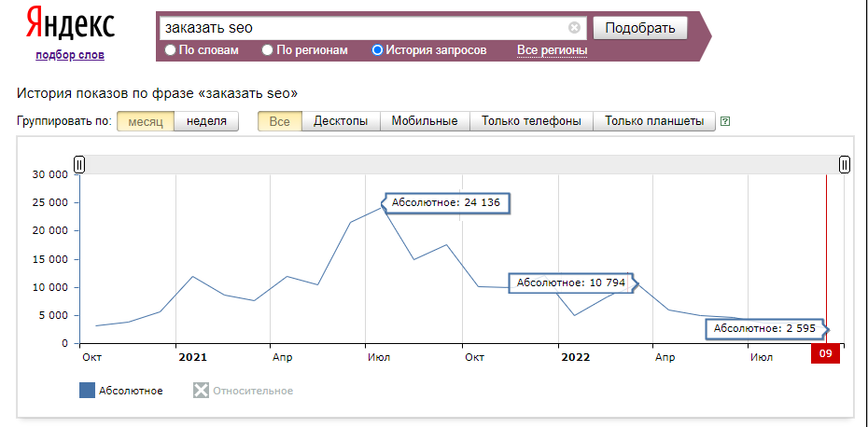Show Только телефоны statistics

(531, 121)
